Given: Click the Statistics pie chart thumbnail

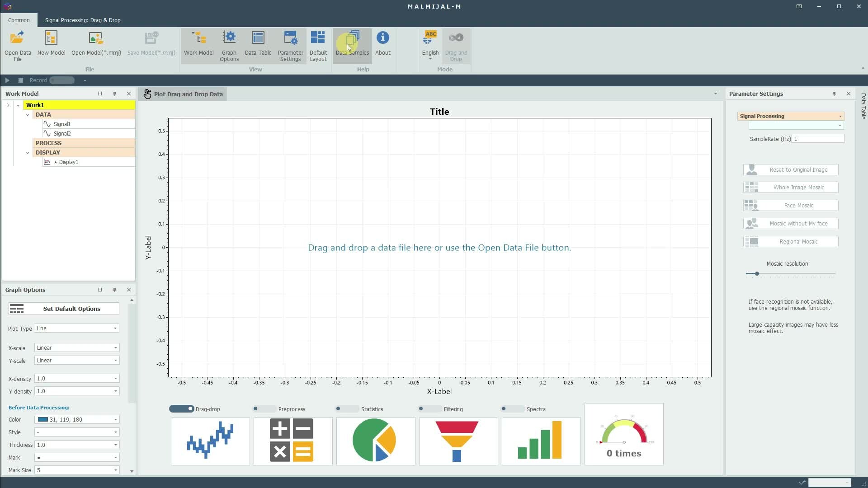Looking at the screenshot, I should pos(375,441).
